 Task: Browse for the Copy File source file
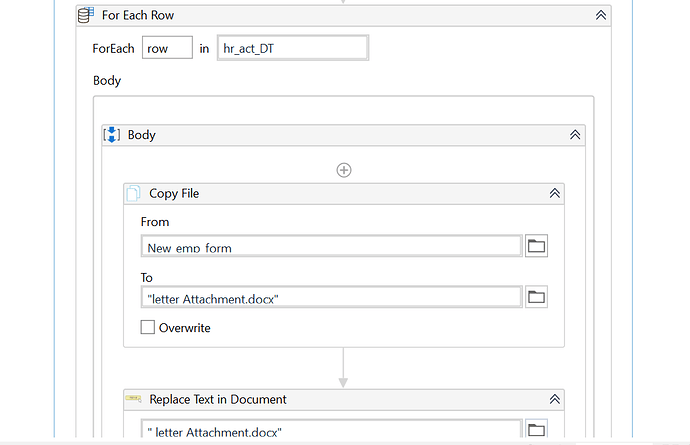(x=537, y=246)
